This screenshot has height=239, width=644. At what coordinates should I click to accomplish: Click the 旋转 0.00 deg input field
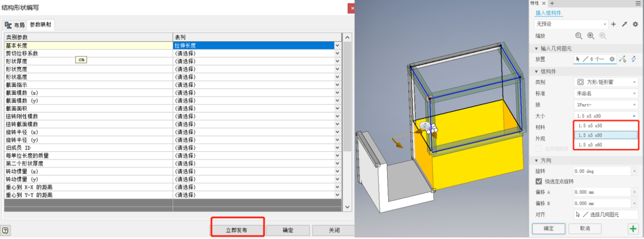602,171
